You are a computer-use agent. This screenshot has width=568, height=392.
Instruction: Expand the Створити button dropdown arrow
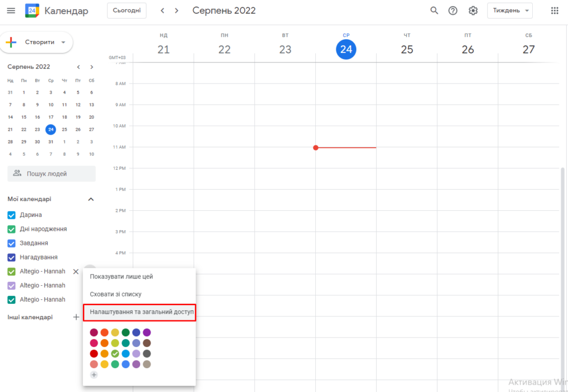point(64,43)
